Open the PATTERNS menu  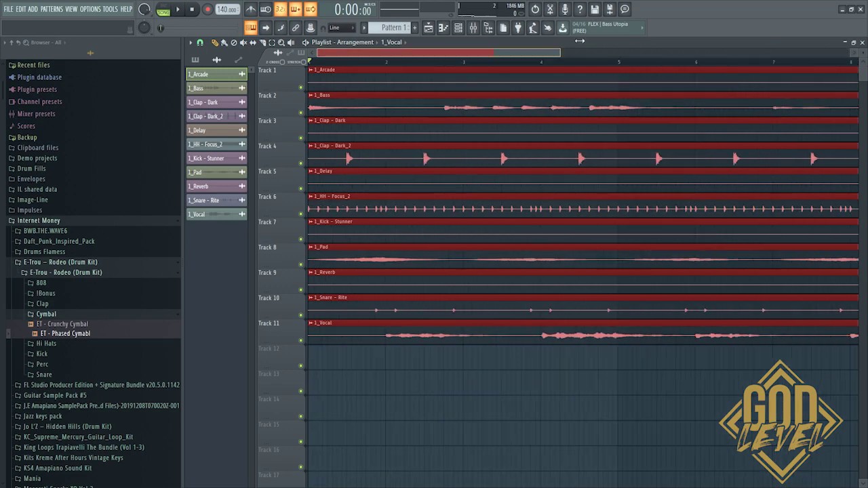point(52,9)
